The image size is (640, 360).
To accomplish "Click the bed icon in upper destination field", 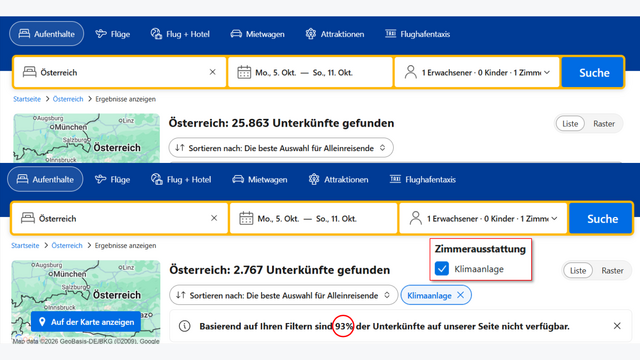I will pyautogui.click(x=29, y=72).
